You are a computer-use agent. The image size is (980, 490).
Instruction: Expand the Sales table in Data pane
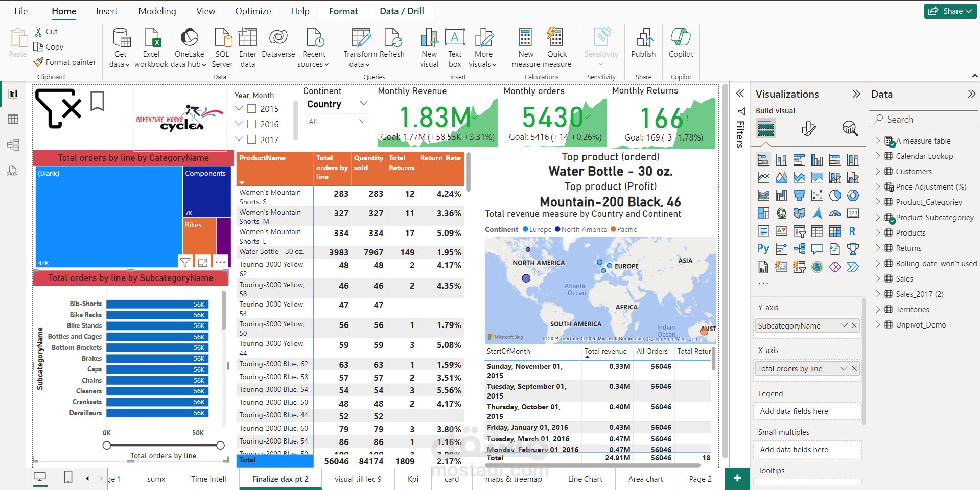pyautogui.click(x=878, y=278)
